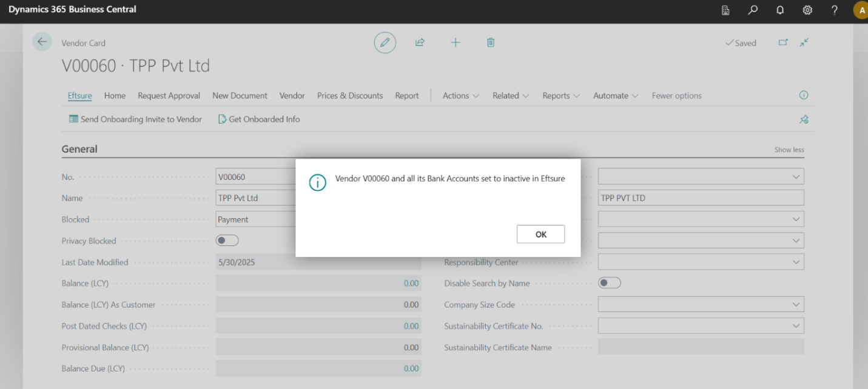The image size is (868, 389).
Task: Open the settings gear
Action: [807, 10]
